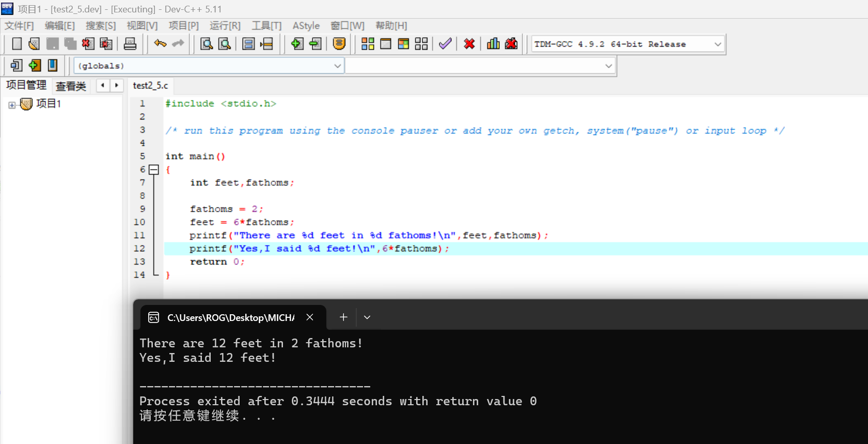Redo the last undone edit
The height and width of the screenshot is (444, 868).
point(178,44)
